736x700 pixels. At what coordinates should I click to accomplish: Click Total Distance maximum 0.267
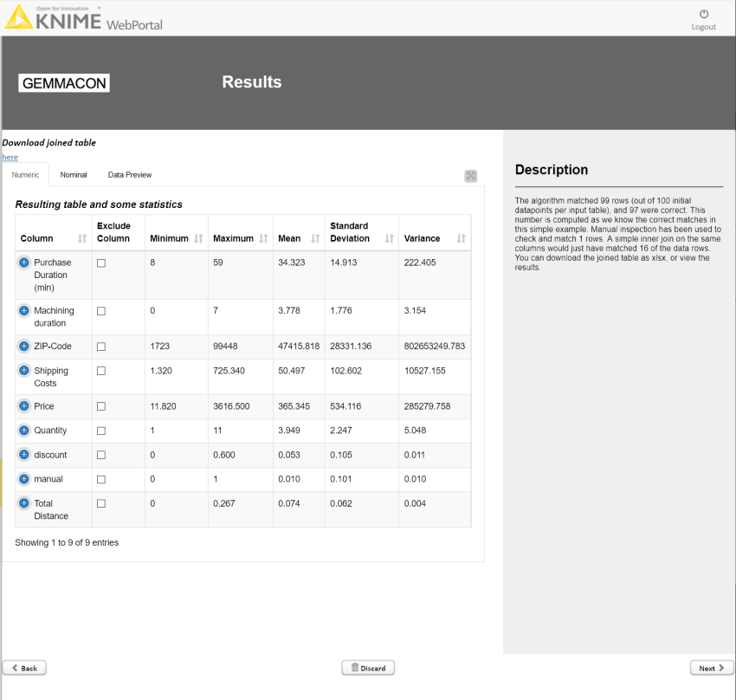coord(224,503)
